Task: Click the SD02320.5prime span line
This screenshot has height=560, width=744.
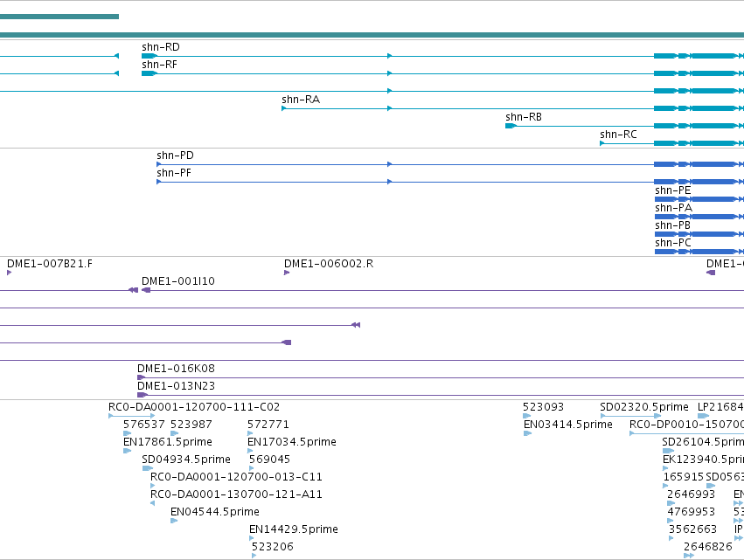Action: [630, 416]
